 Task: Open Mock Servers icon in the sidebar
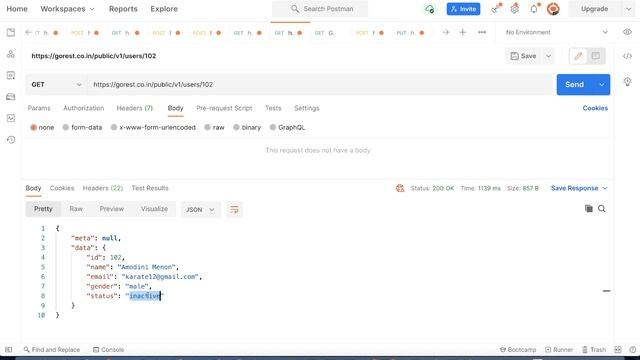point(11,97)
